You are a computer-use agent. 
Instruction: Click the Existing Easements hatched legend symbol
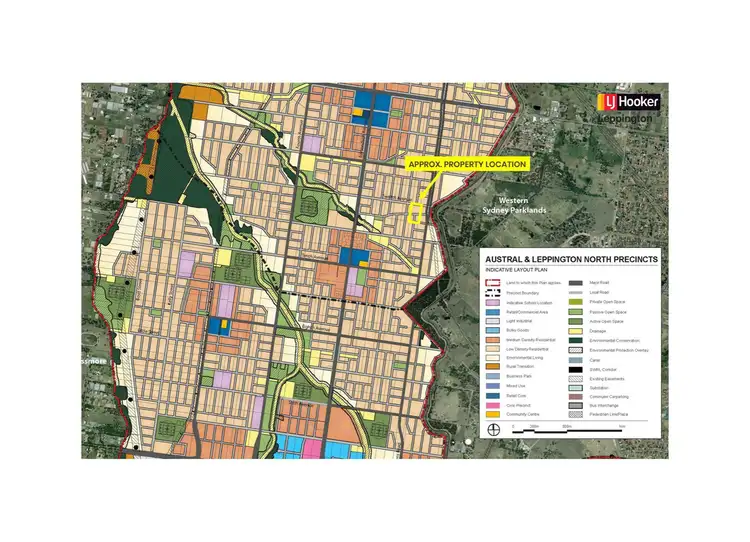coord(576,380)
